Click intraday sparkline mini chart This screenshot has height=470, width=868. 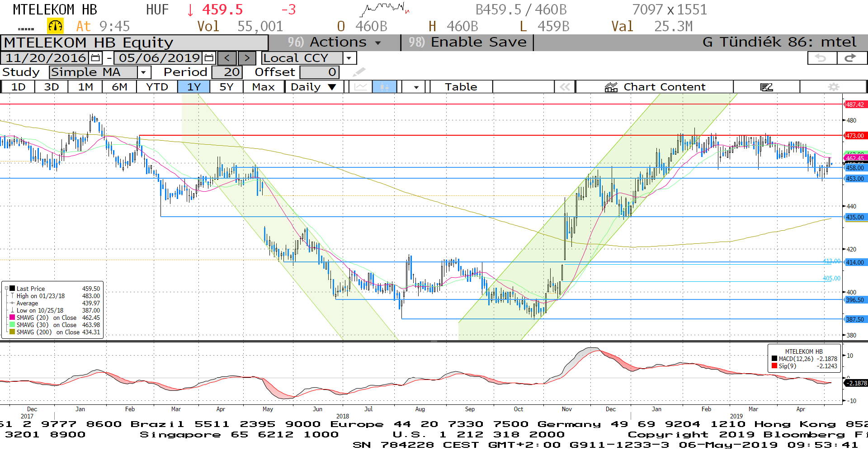coord(385,9)
